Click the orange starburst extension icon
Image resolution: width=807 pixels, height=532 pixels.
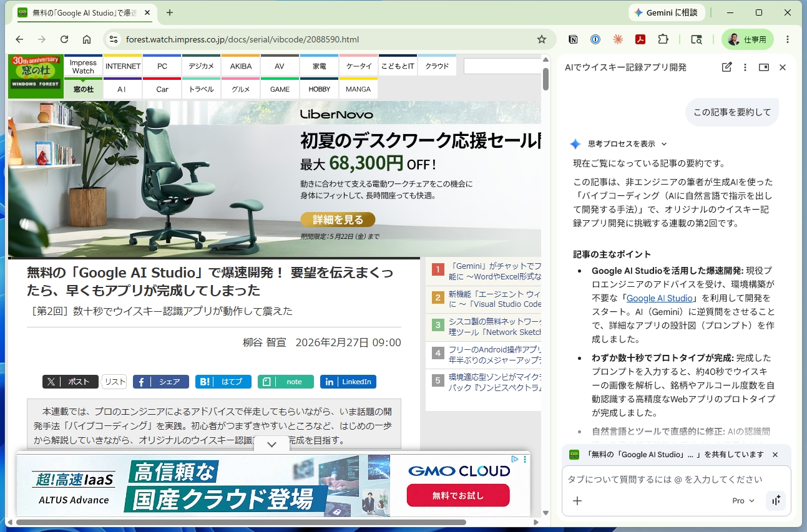[x=618, y=39]
